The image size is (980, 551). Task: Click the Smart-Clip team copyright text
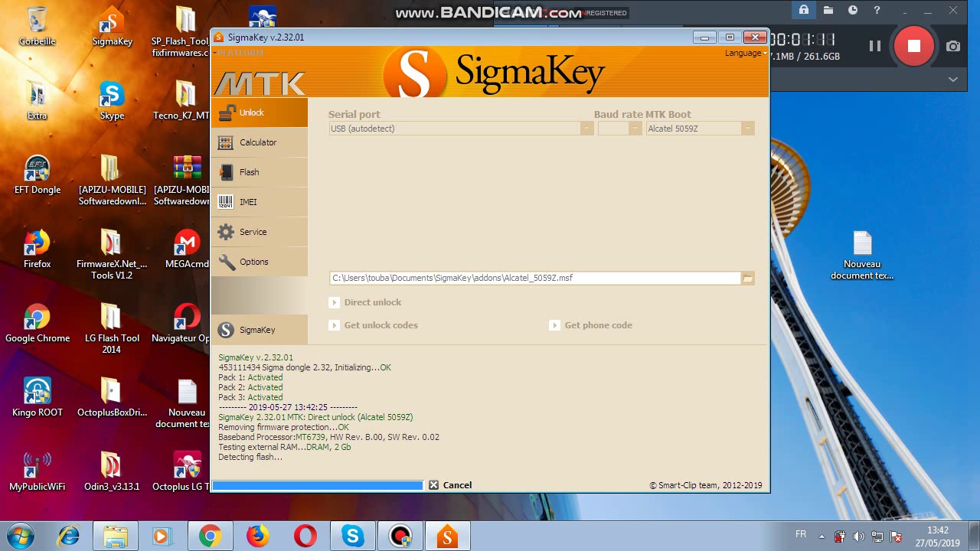click(706, 485)
